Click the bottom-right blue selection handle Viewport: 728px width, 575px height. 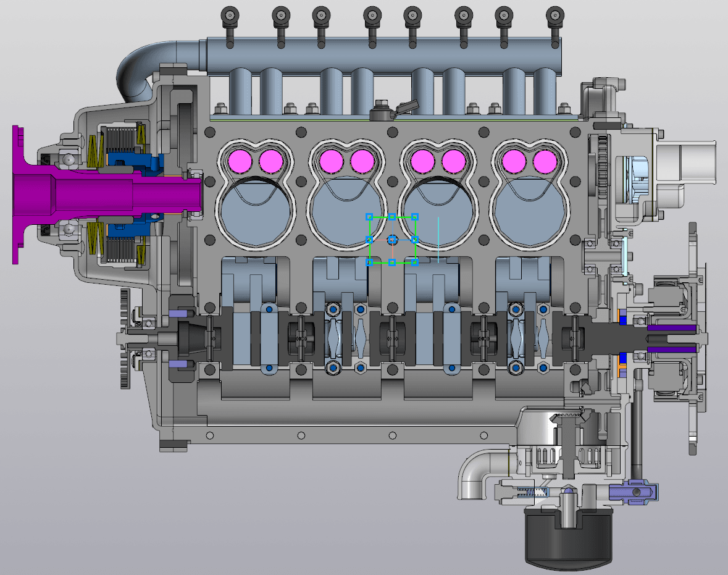click(415, 262)
